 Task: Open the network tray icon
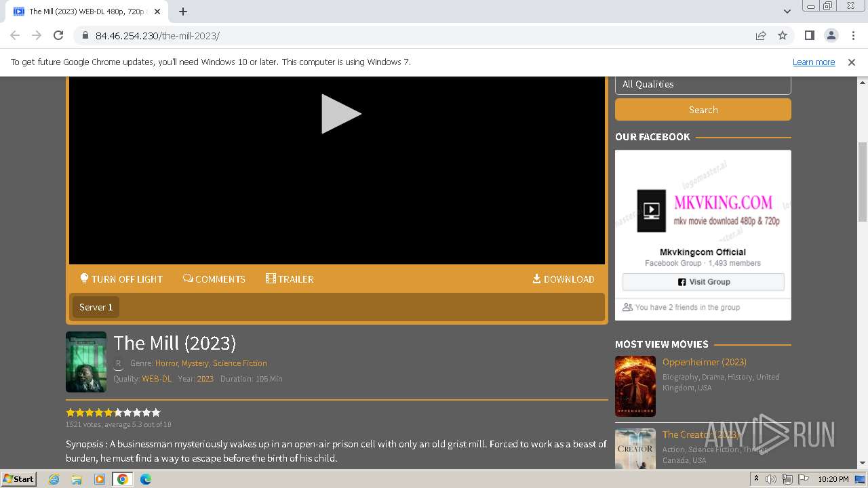tap(787, 479)
